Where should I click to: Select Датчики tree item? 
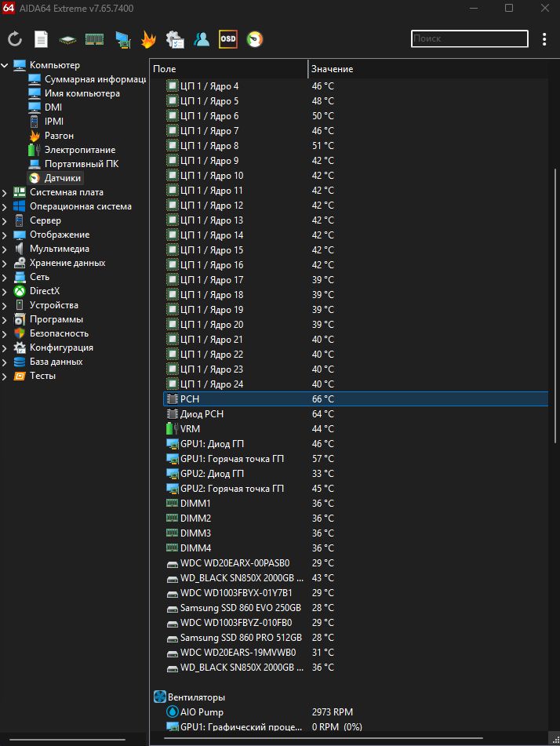point(55,178)
